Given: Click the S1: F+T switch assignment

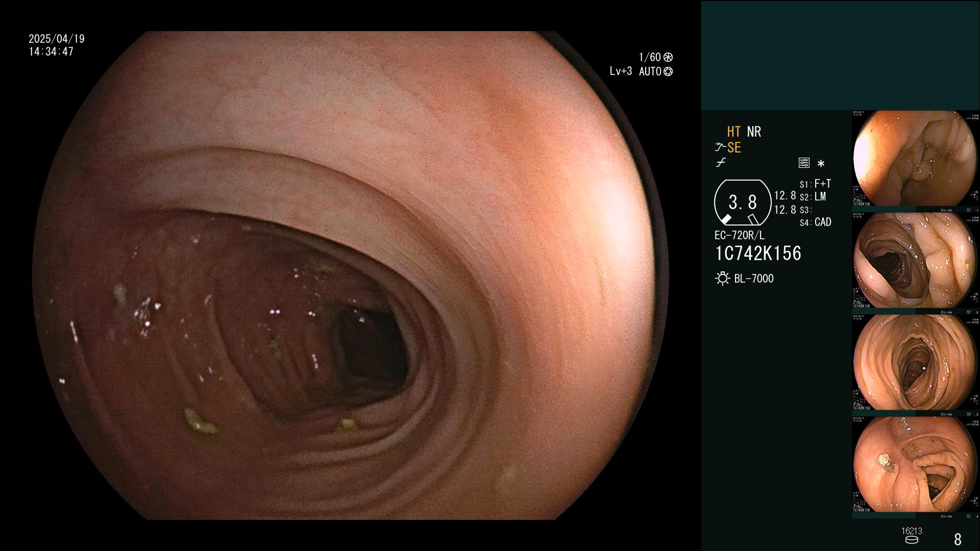Looking at the screenshot, I should pyautogui.click(x=815, y=184).
